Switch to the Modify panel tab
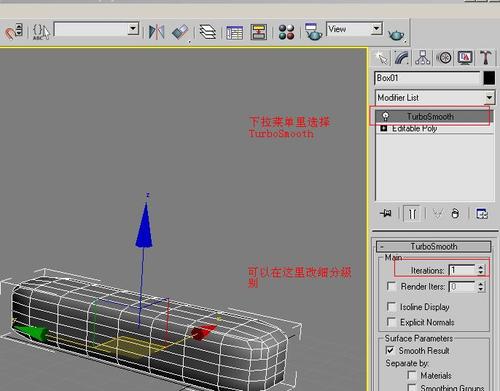The width and height of the screenshot is (500, 391). point(402,58)
